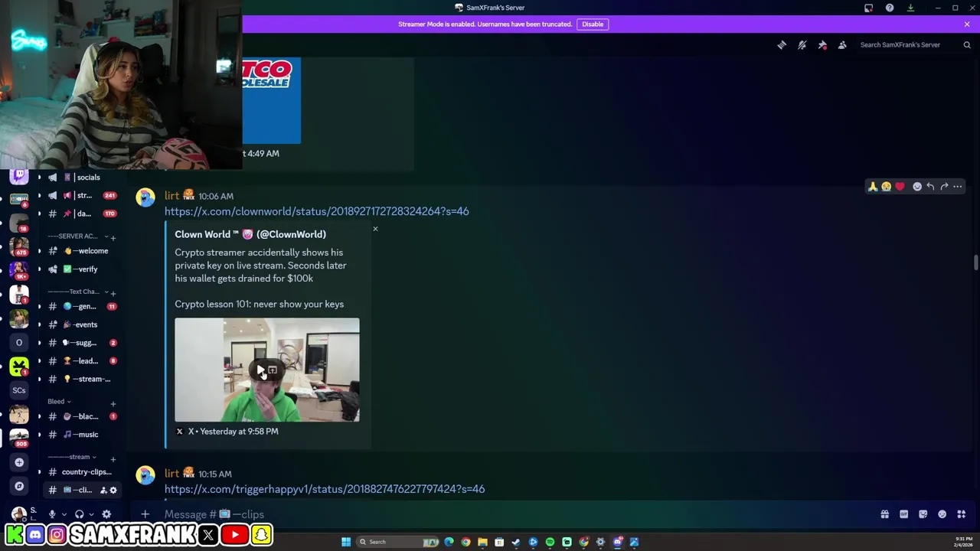Viewport: 980px width, 551px height.
Task: Open emoji picker in message bar
Action: 942,514
